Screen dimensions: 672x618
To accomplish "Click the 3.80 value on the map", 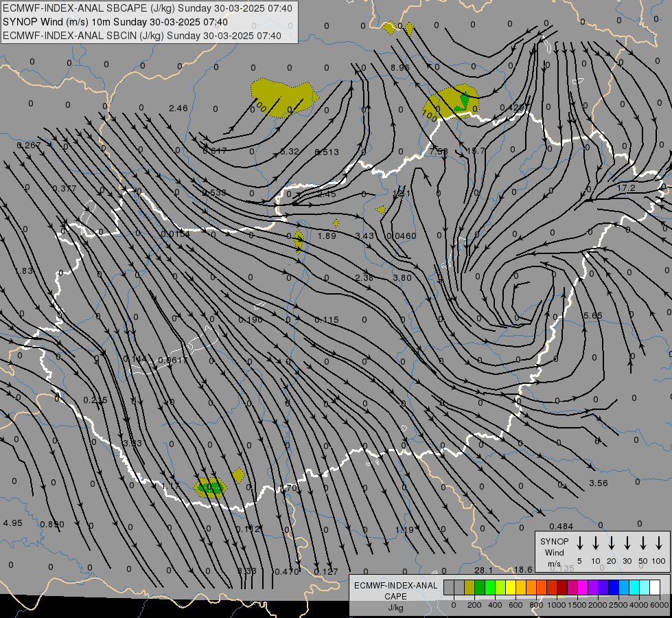I will tap(402, 278).
